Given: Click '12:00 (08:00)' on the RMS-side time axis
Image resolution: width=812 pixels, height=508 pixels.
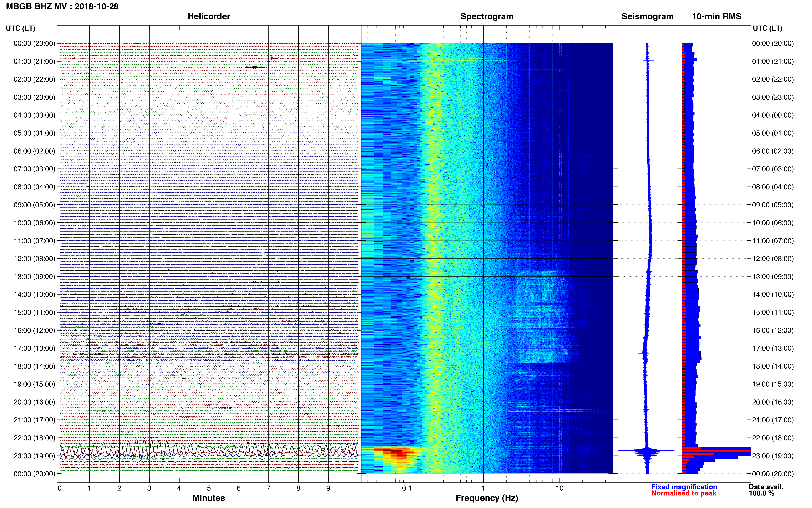Looking at the screenshot, I should (x=773, y=258).
